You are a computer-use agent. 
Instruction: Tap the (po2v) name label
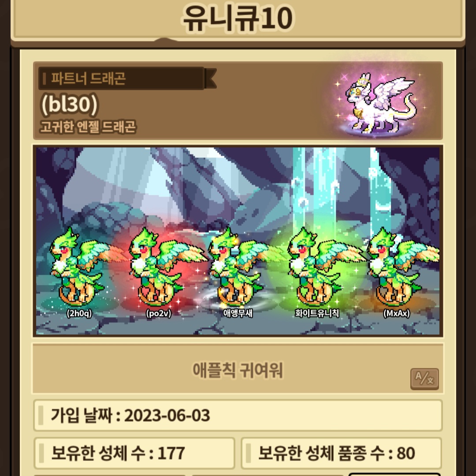(x=159, y=313)
